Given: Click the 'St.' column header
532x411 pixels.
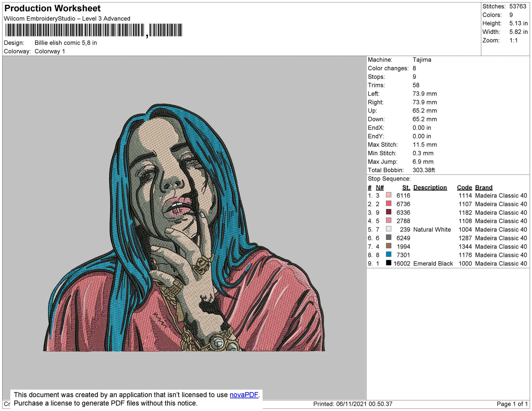Looking at the screenshot, I should 406,187.
